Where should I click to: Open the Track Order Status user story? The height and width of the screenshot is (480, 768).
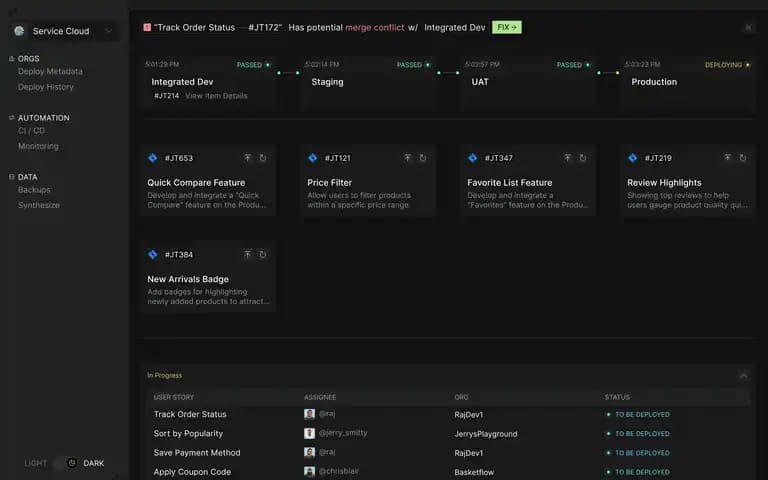point(190,414)
